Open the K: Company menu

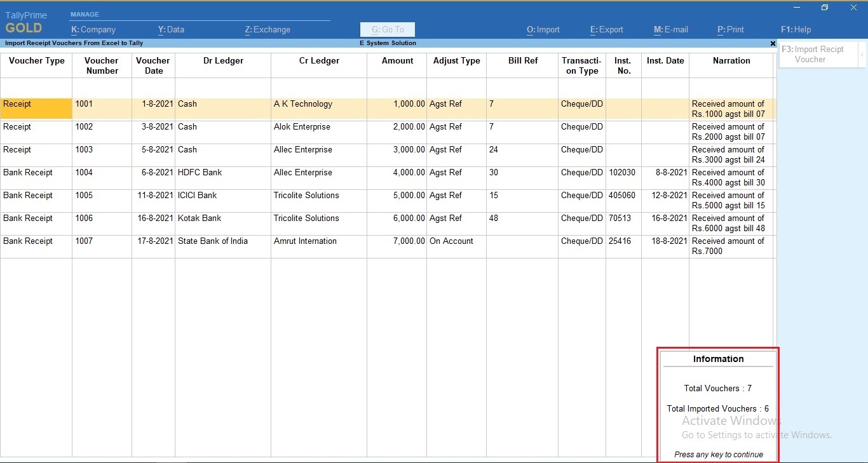93,29
